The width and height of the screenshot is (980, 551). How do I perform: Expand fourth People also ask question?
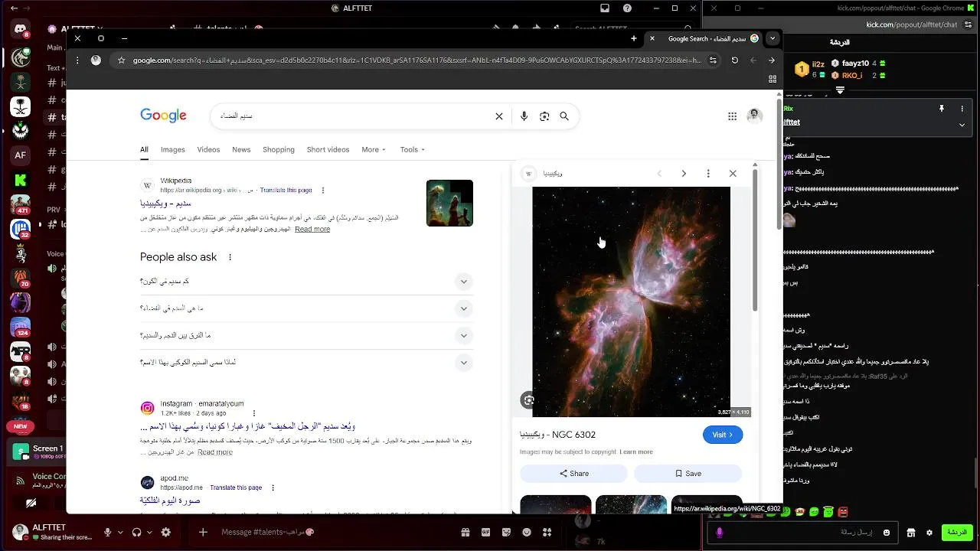click(463, 363)
